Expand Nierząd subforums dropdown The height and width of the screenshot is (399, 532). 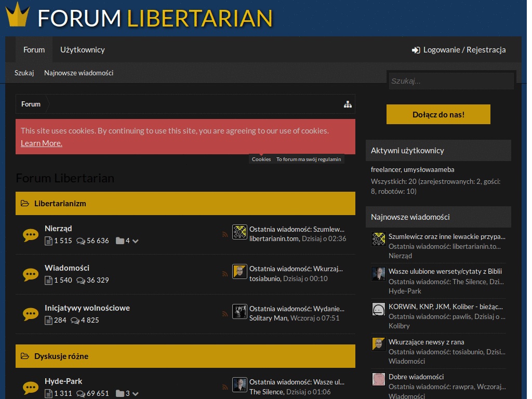136,241
